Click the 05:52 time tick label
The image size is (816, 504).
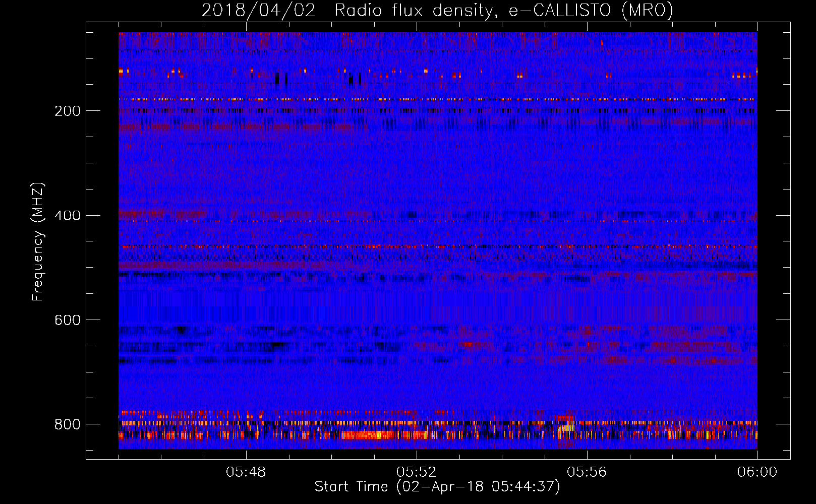417,472
